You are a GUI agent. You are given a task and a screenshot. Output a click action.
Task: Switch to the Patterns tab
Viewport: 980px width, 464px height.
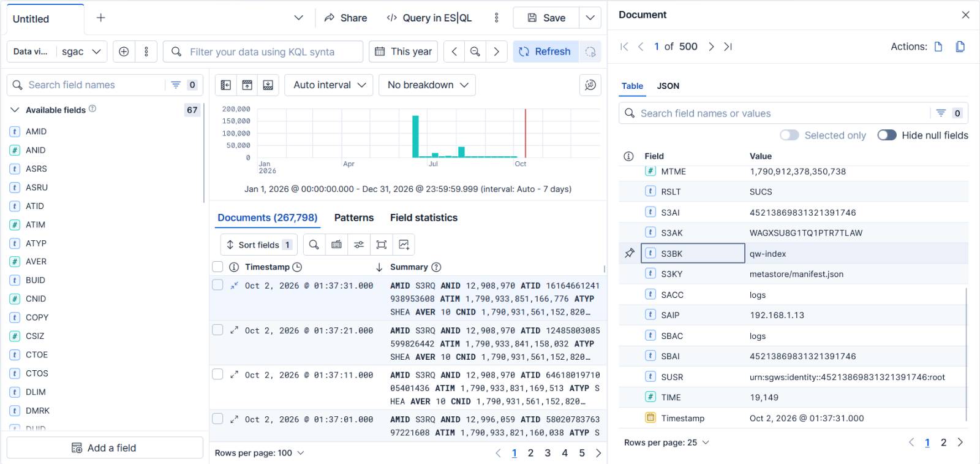tap(354, 218)
